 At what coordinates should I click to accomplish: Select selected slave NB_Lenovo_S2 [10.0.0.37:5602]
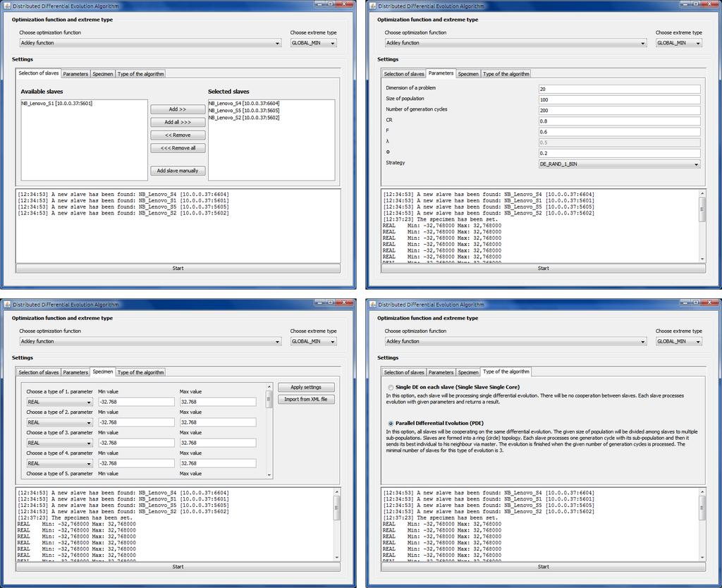pyautogui.click(x=243, y=118)
